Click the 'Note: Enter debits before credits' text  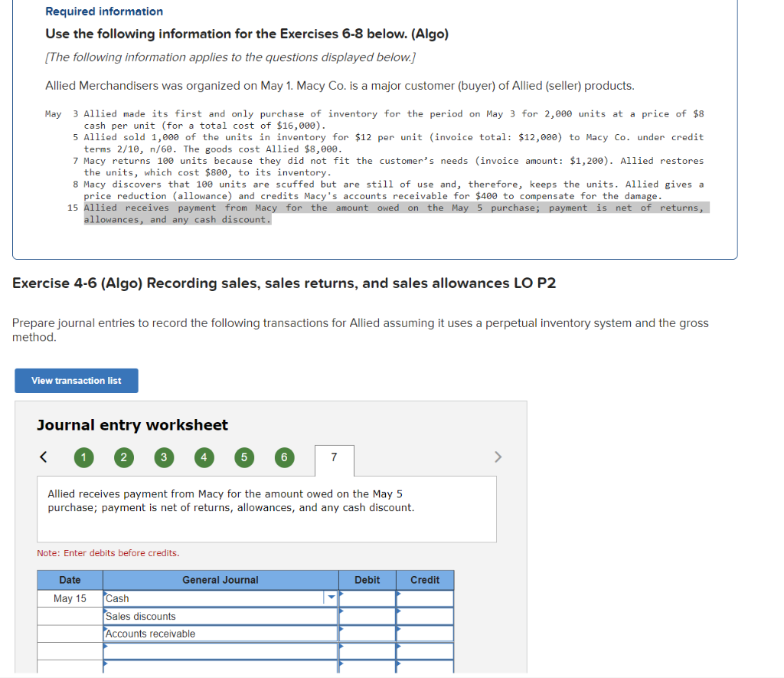(x=108, y=553)
